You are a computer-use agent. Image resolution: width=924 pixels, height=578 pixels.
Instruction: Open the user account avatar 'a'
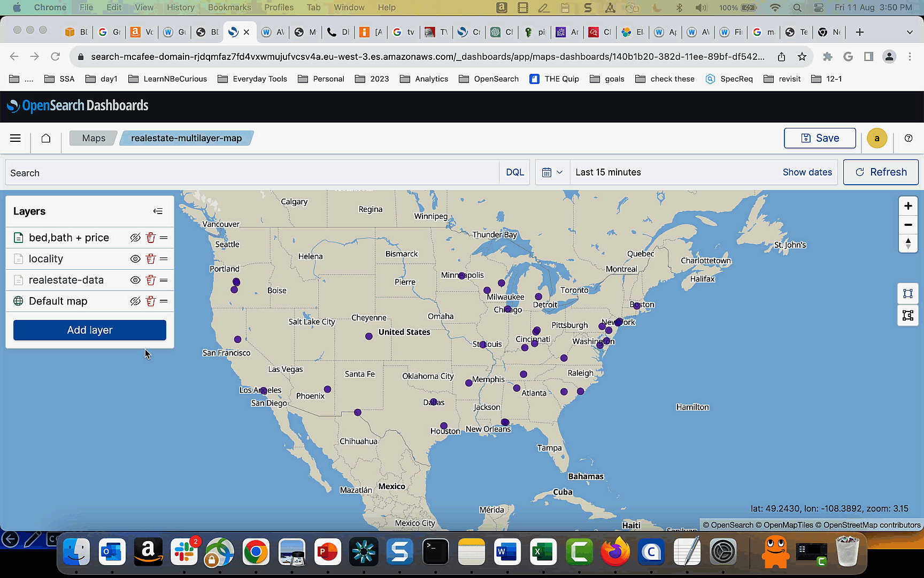(x=877, y=138)
